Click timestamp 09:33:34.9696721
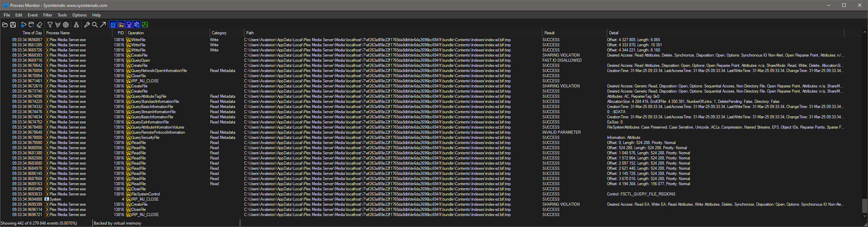This screenshot has height=227, width=868. pos(27,215)
